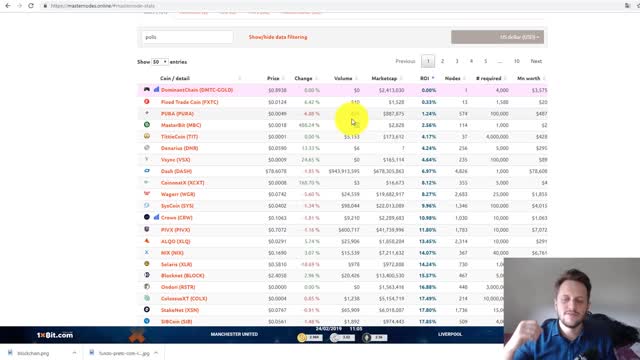Click the DominantChain coin logo icon
The image size is (640, 360).
147,89
